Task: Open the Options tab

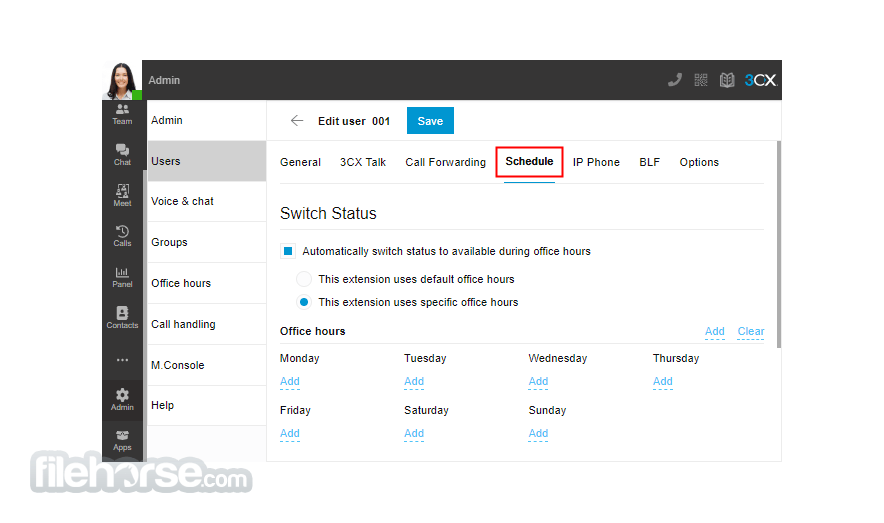Action: (x=699, y=162)
